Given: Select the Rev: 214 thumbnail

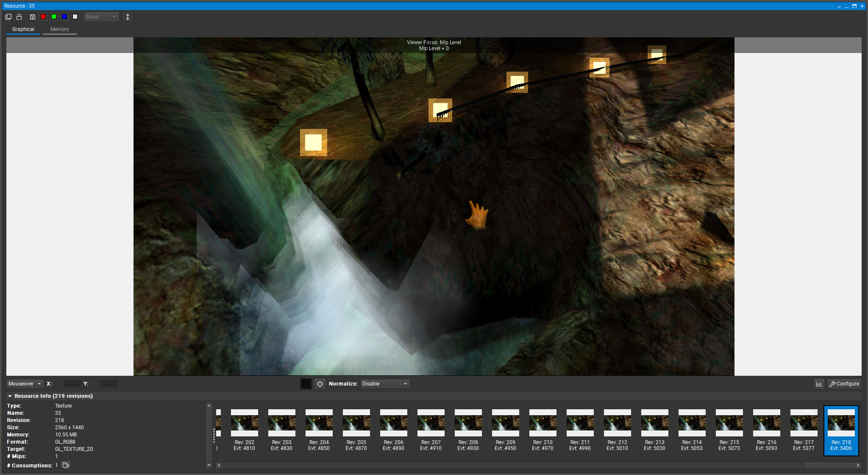Looking at the screenshot, I should pyautogui.click(x=692, y=430).
